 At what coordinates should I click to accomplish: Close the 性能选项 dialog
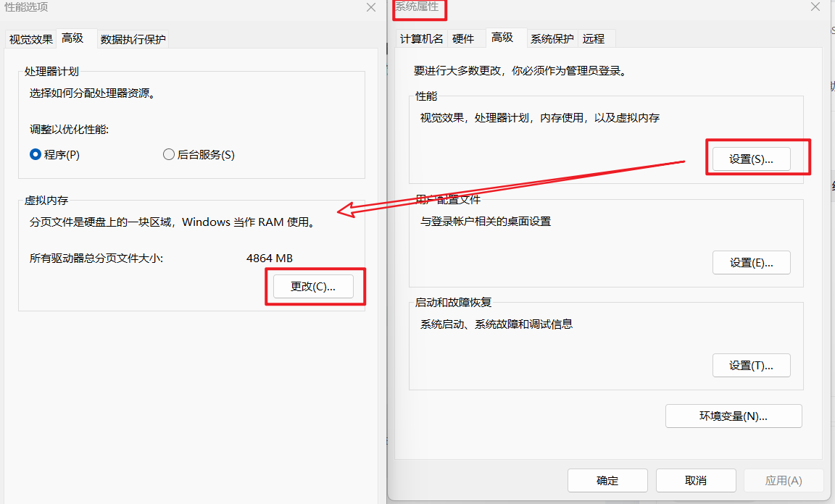pos(371,8)
